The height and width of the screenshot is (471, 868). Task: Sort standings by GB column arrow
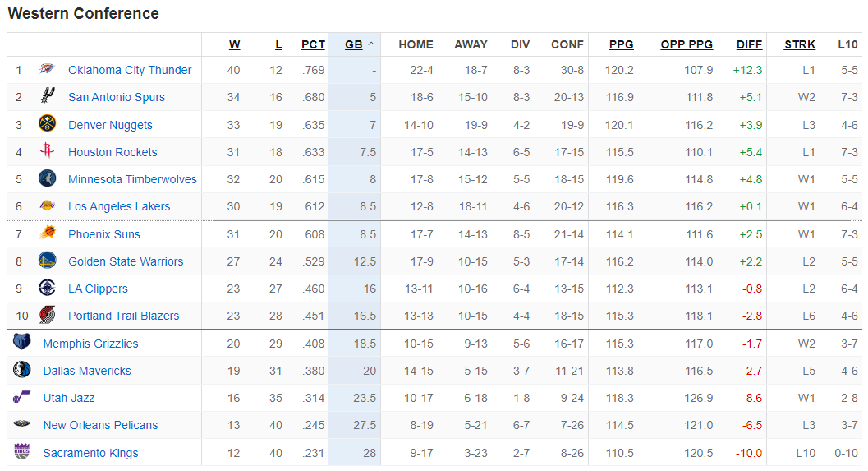point(371,44)
